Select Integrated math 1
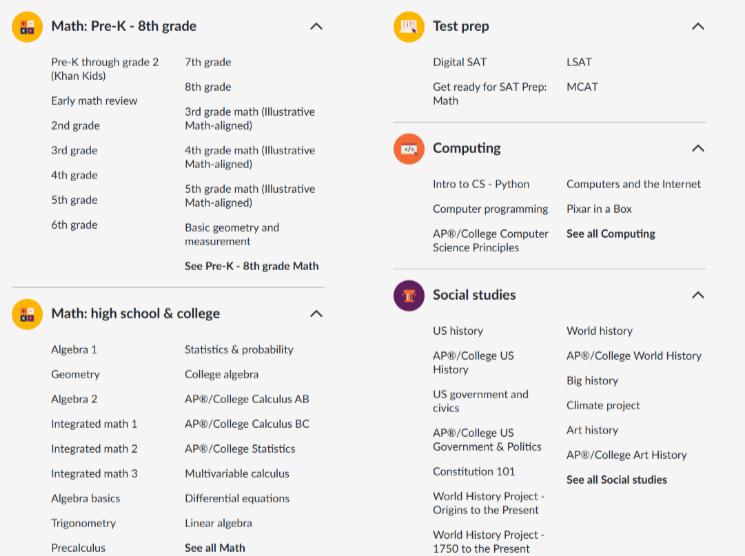Viewport: 745px width, 556px height. (x=94, y=424)
